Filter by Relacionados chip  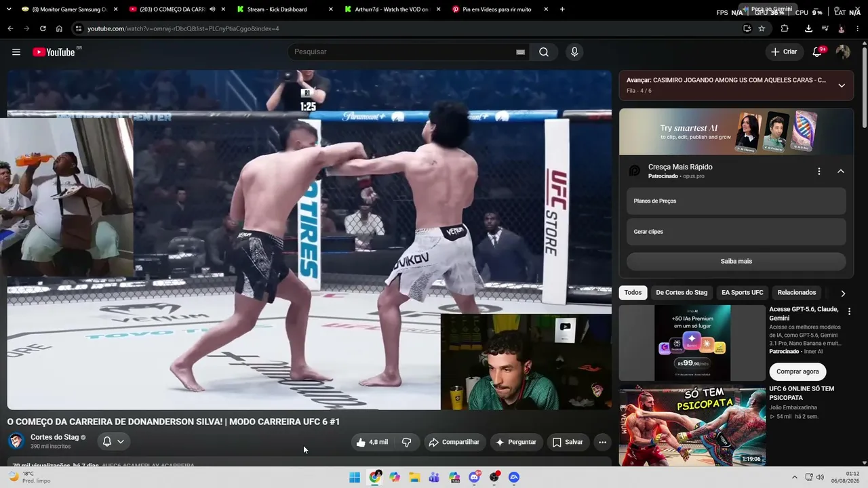click(x=797, y=293)
